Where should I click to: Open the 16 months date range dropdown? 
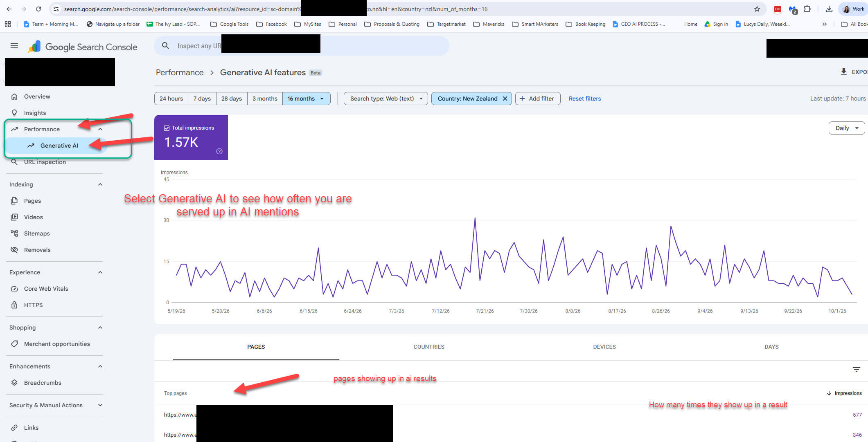coord(306,99)
